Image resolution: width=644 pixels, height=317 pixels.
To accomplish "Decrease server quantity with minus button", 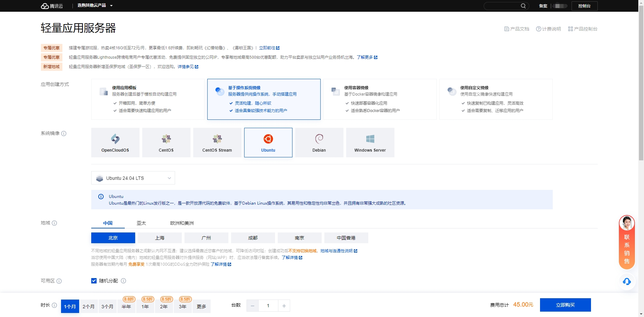I will 253,306.
